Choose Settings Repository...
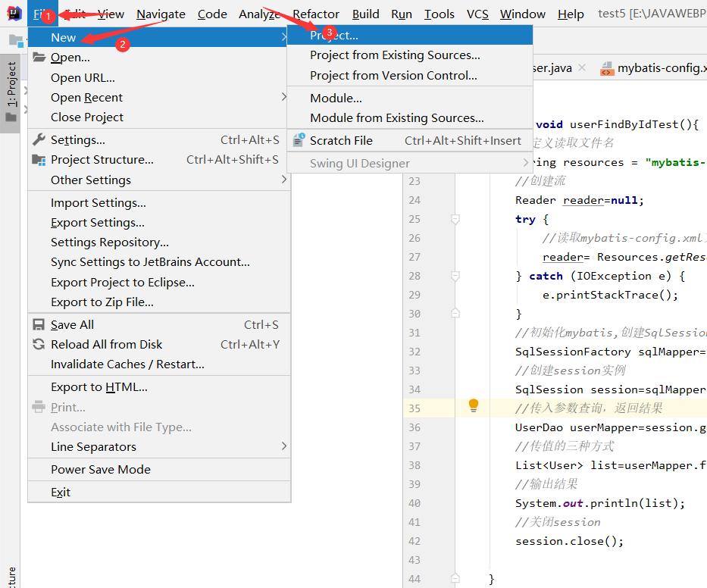The image size is (707, 588). click(159, 242)
